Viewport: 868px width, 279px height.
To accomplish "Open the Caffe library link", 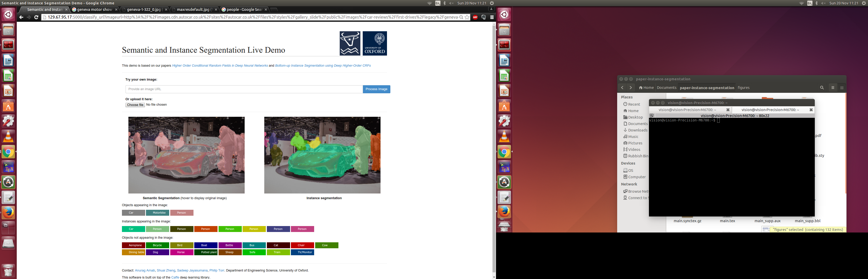I will pyautogui.click(x=175, y=277).
